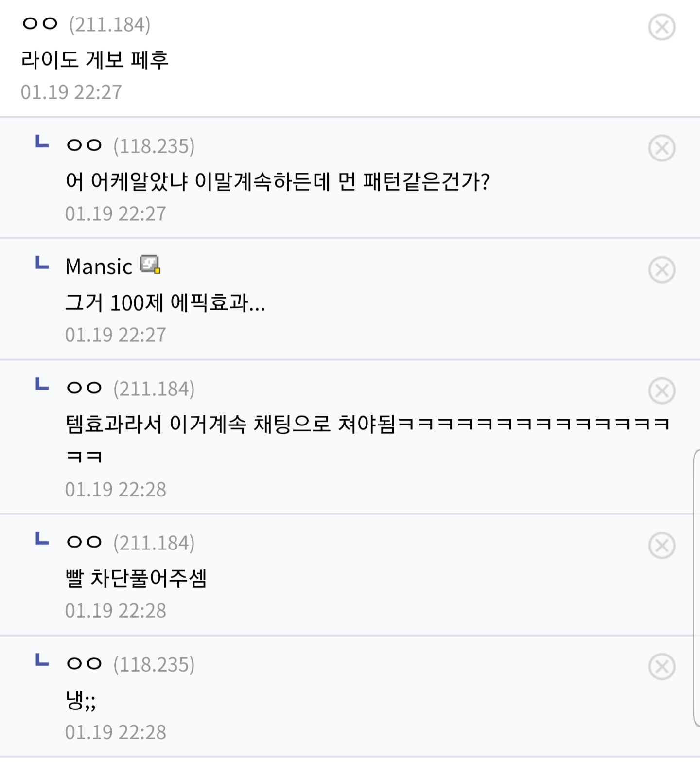Delete the reply '템효과라서 이거계속 채팅으로 쳐야됨'
Image resolution: width=700 pixels, height=762 pixels.
(x=662, y=391)
